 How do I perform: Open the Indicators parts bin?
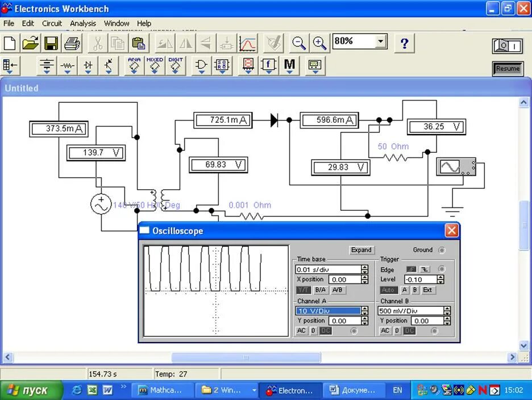248,65
